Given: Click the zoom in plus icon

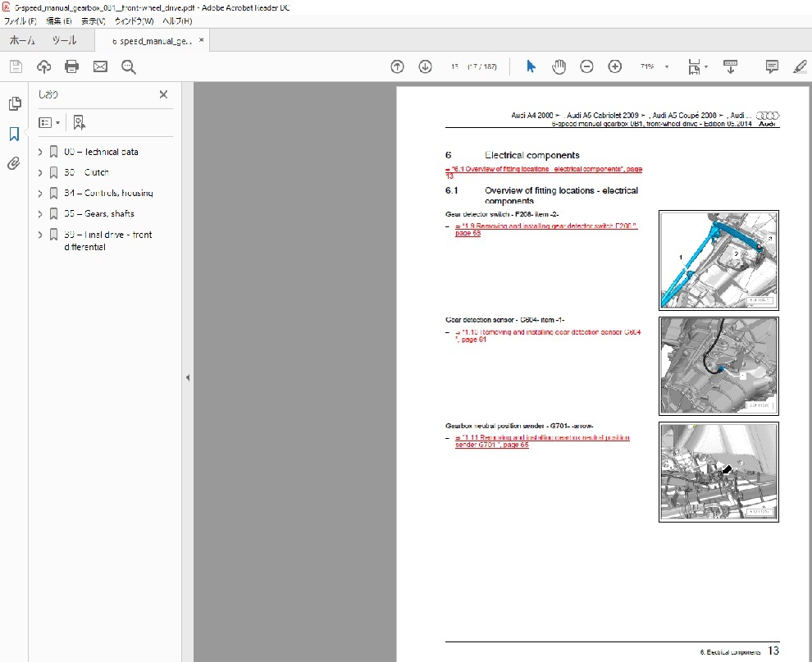Looking at the screenshot, I should click(614, 67).
